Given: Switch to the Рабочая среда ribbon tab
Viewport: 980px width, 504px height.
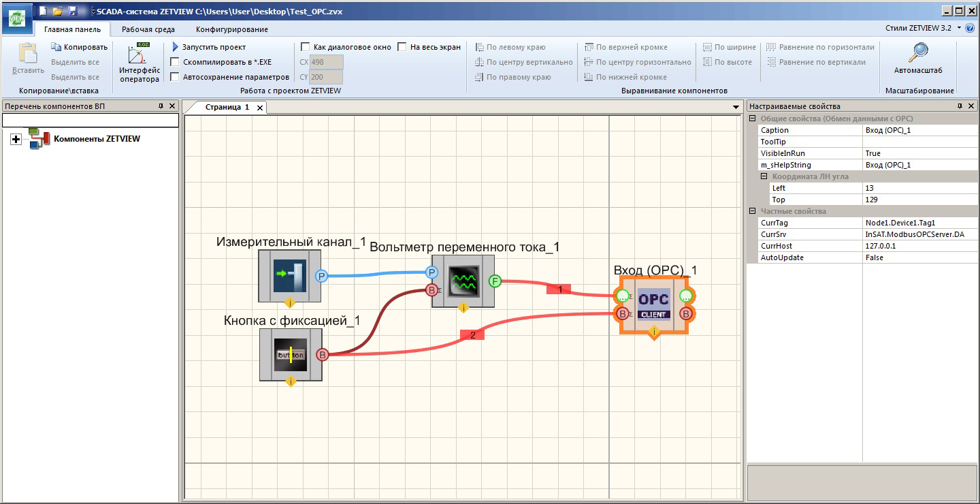Looking at the screenshot, I should [148, 29].
